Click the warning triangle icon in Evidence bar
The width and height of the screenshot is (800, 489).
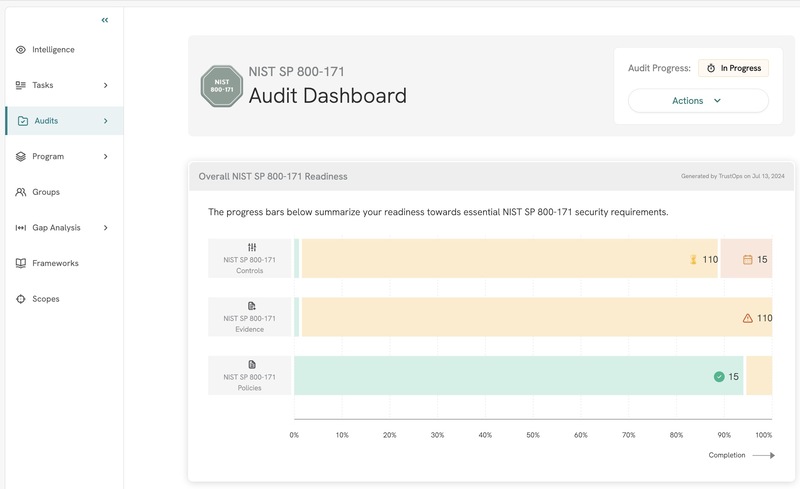[747, 318]
